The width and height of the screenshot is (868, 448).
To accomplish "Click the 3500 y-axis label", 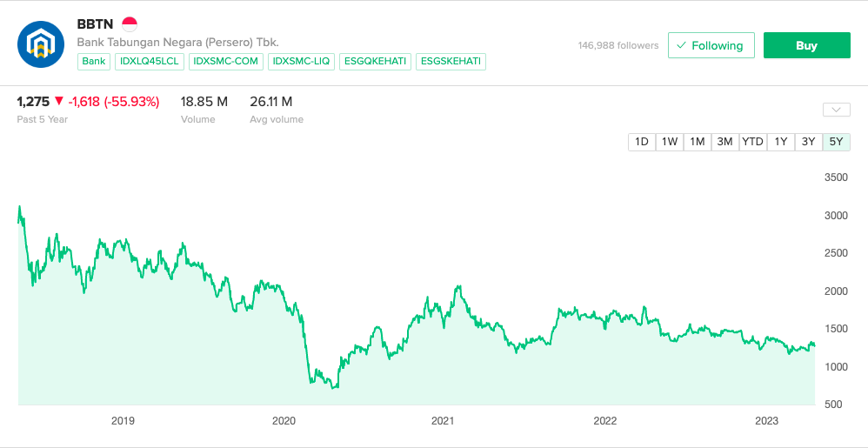I will click(837, 177).
